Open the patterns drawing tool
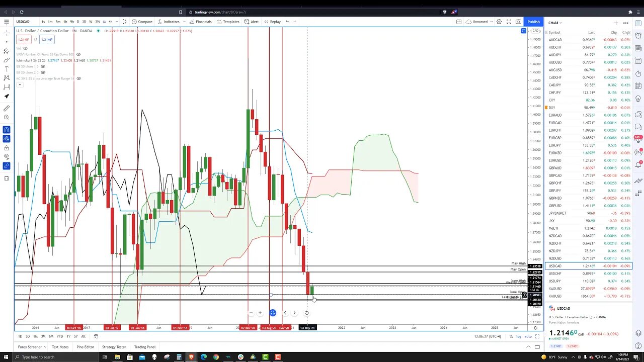644x362 pixels. 7,78
